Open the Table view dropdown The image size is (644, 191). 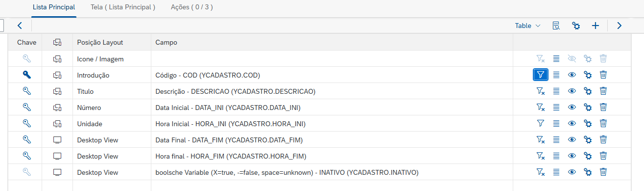pyautogui.click(x=528, y=26)
